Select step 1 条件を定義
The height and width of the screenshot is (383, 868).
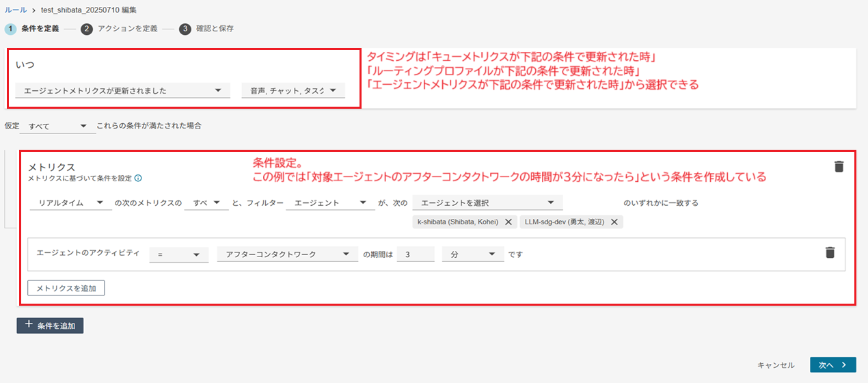coord(33,29)
